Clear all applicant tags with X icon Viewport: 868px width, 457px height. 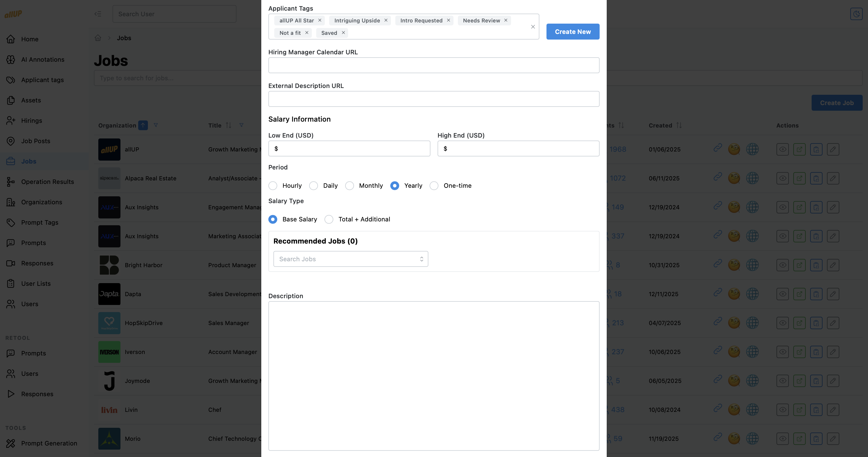pos(533,27)
